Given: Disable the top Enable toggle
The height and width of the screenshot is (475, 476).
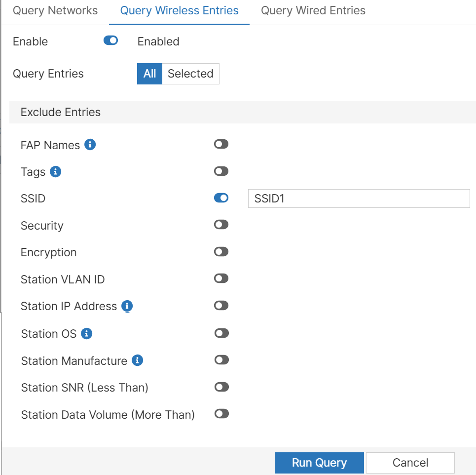Looking at the screenshot, I should [111, 41].
